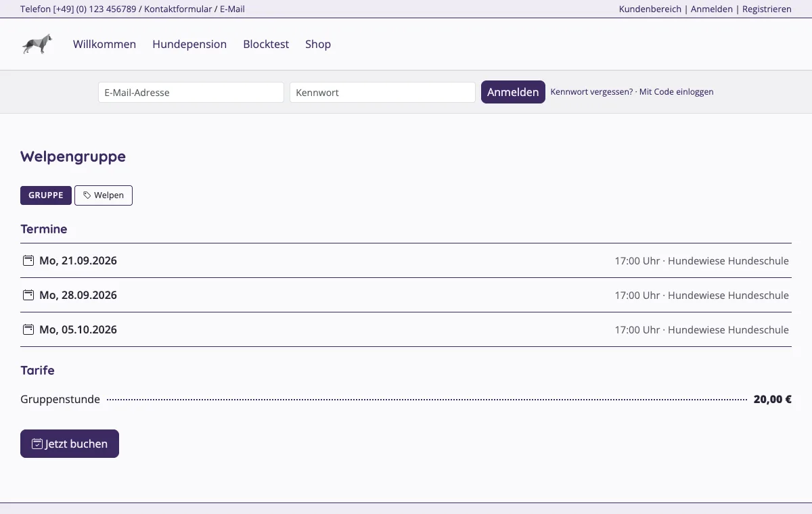Click time and location of 21.09.2026 appointment
Viewport: 812px width, 514px height.
(x=702, y=261)
